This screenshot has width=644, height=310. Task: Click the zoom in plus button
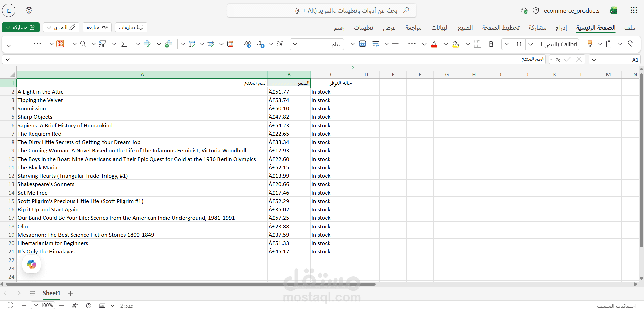tap(24, 305)
